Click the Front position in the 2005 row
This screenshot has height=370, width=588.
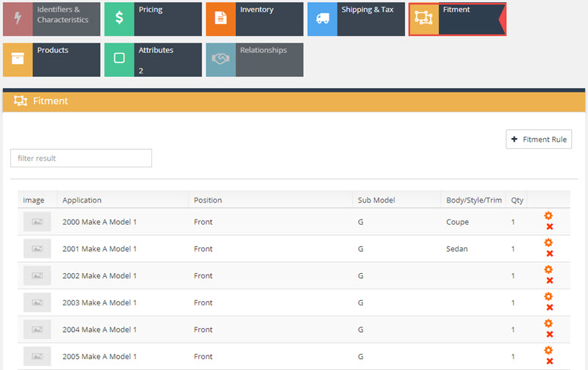point(203,357)
